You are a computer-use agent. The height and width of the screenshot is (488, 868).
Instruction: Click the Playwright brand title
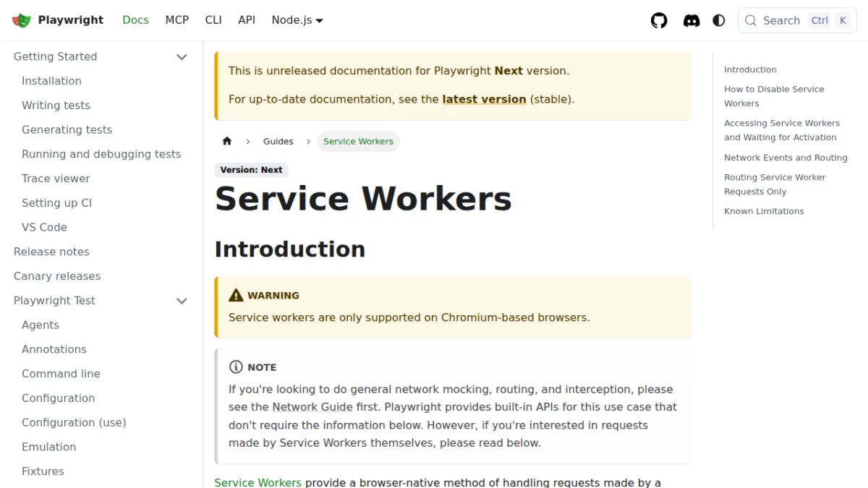click(x=71, y=20)
